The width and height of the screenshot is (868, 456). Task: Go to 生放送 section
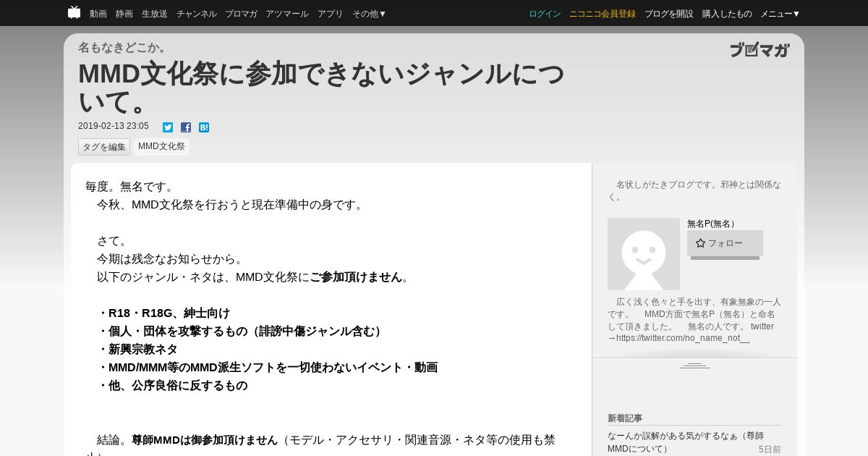click(x=155, y=14)
